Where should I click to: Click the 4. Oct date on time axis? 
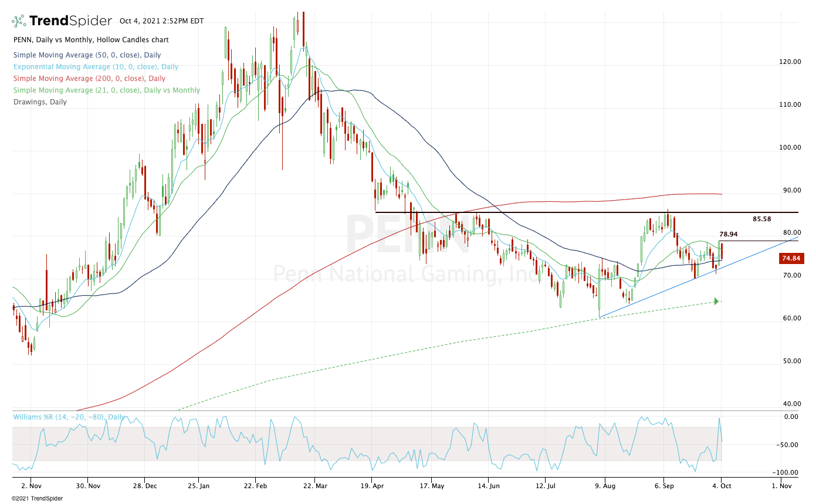(x=722, y=486)
